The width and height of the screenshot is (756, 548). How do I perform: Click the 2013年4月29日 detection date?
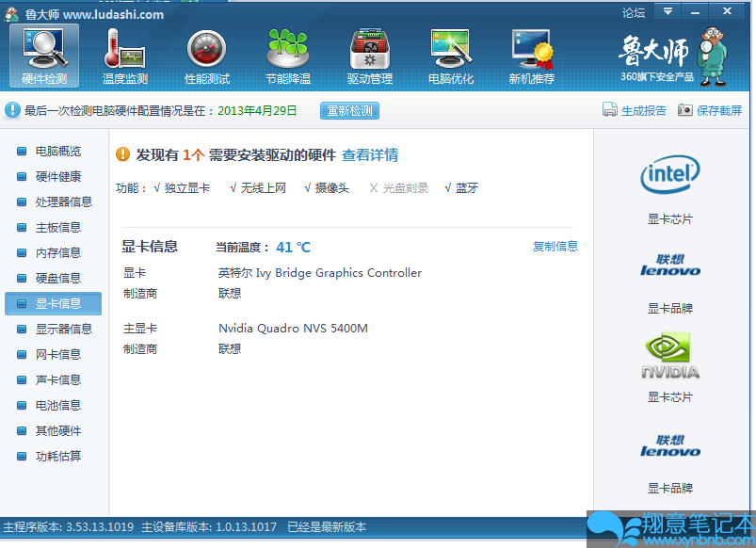[257, 110]
